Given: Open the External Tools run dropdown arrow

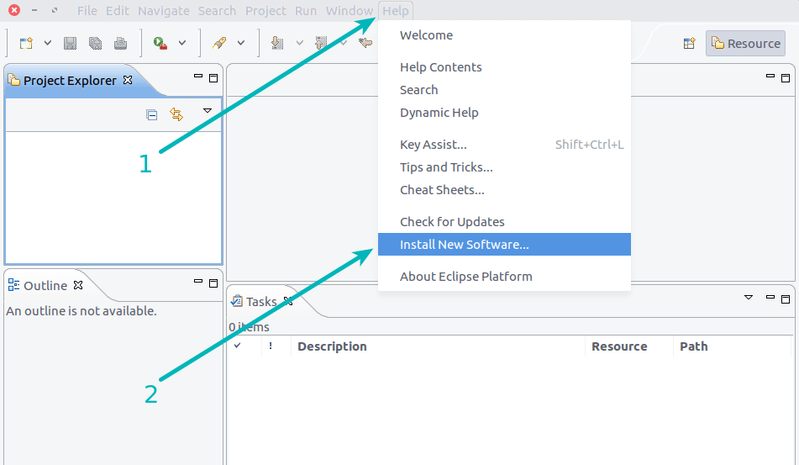Looking at the screenshot, I should pyautogui.click(x=182, y=43).
